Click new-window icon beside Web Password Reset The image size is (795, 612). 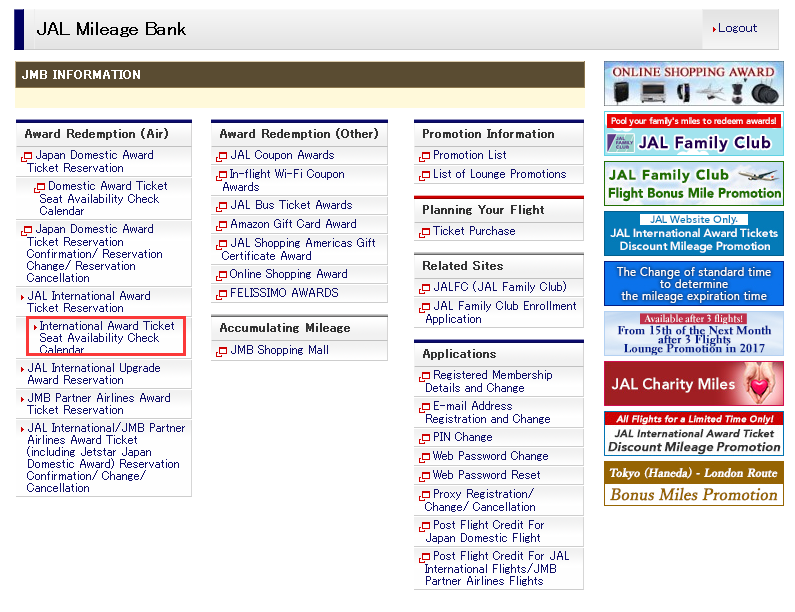[424, 476]
